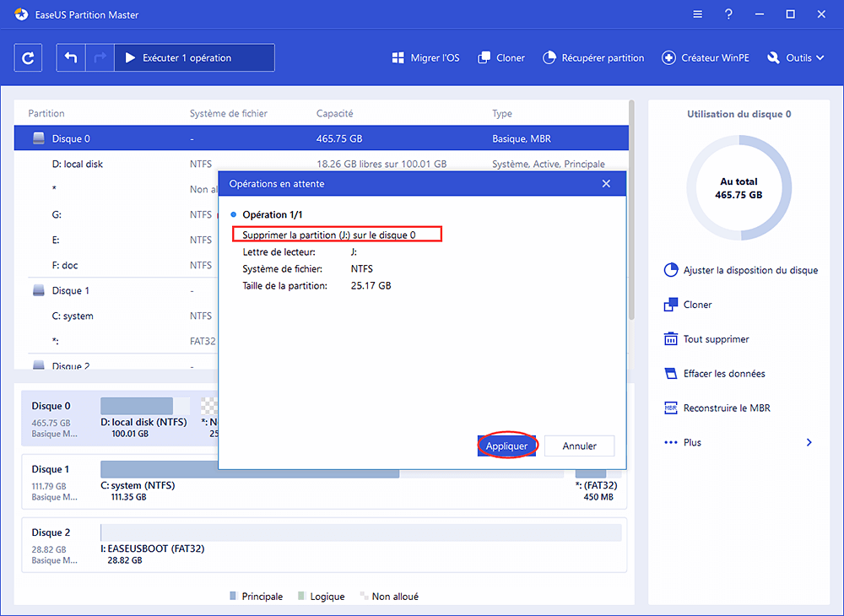Click the 25.17 GB partition size value
The height and width of the screenshot is (616, 844).
point(371,286)
